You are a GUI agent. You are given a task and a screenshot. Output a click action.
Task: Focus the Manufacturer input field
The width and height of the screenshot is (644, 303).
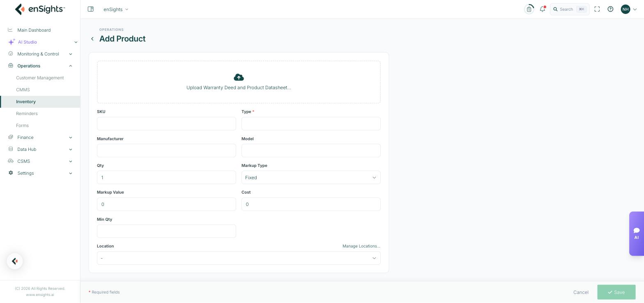(x=166, y=150)
